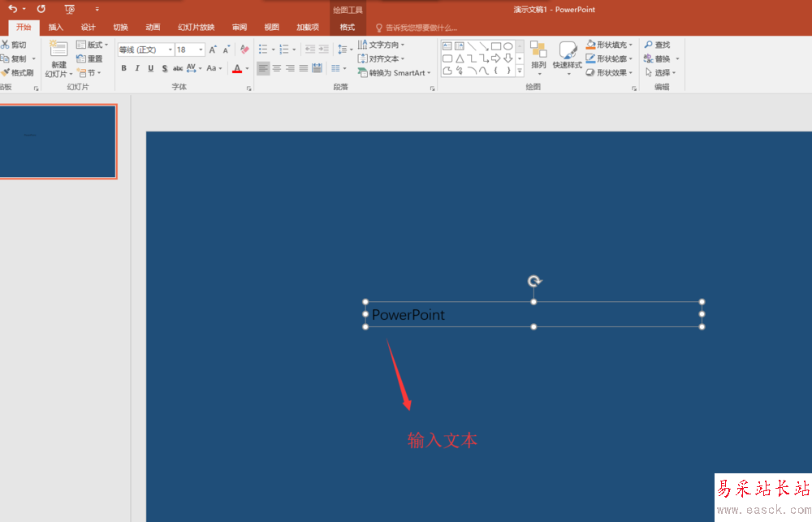The image size is (812, 522).
Task: Toggle italic formatting
Action: [137, 68]
